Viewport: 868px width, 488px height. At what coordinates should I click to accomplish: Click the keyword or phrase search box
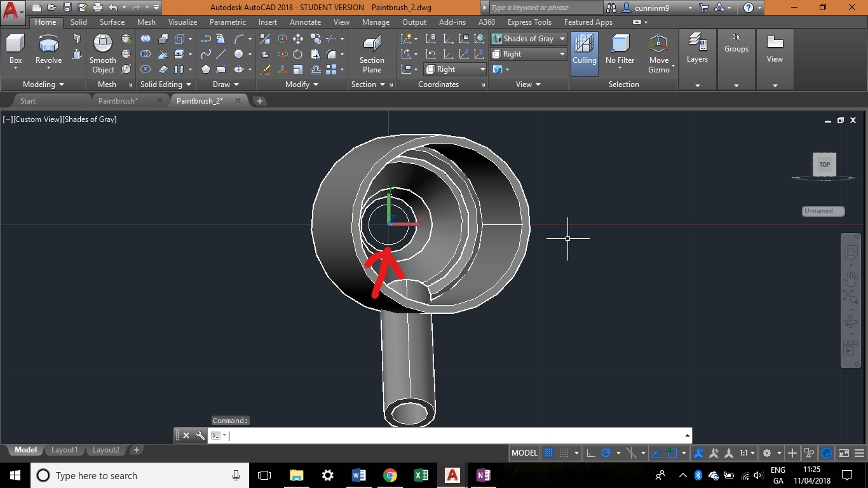[x=545, y=8]
